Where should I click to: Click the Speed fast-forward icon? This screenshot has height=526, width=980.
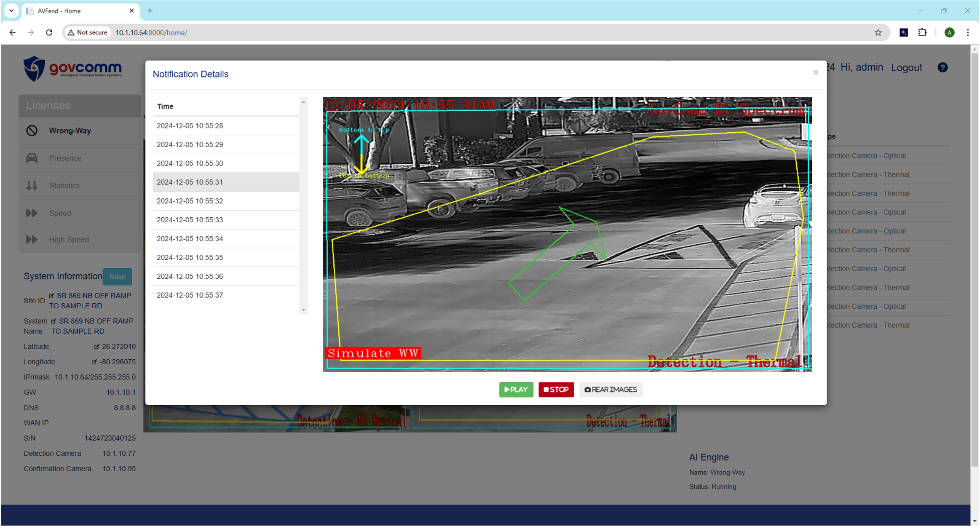(x=32, y=213)
